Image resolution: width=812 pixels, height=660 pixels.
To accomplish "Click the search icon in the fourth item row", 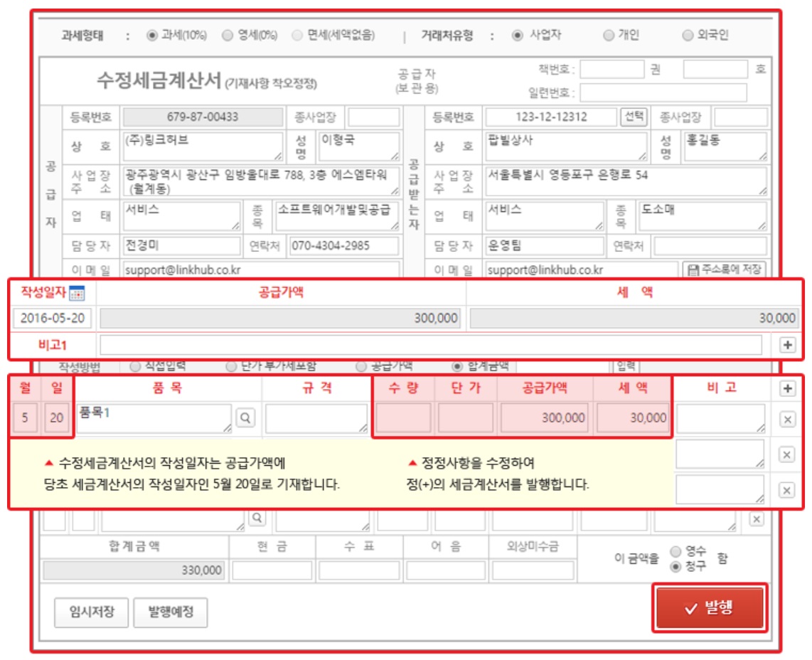I will [257, 518].
